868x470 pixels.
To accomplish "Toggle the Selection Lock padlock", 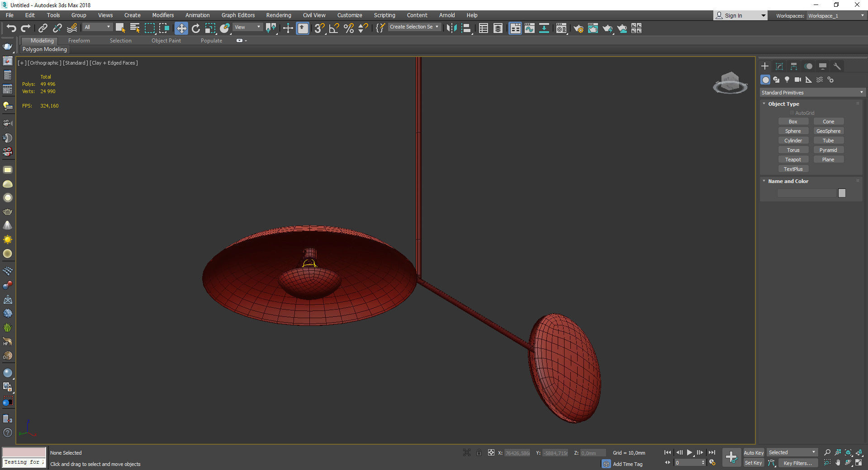I will (x=479, y=452).
